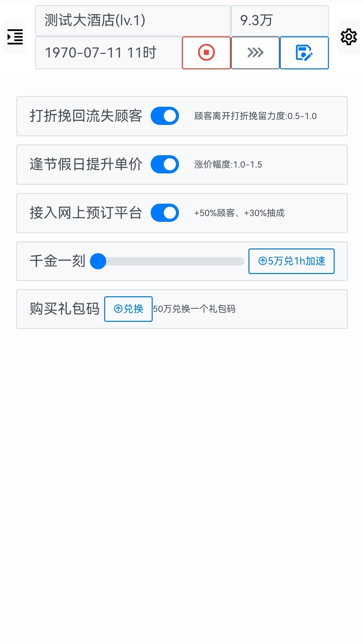Open the settings gear icon
The height and width of the screenshot is (644, 363).
[x=349, y=37]
